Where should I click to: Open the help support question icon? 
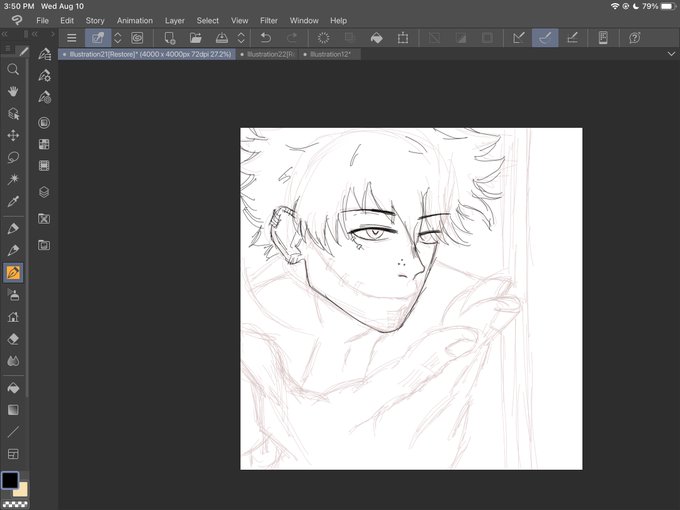click(634, 38)
